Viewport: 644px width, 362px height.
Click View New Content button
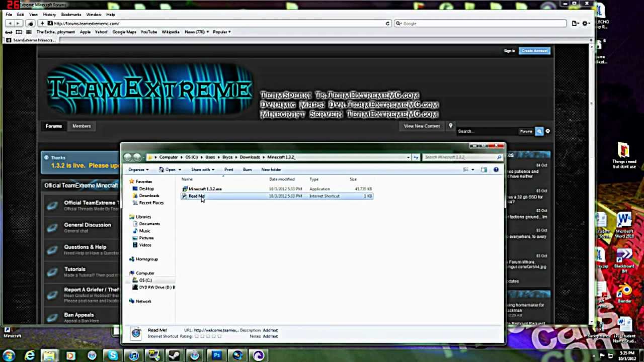(x=422, y=126)
